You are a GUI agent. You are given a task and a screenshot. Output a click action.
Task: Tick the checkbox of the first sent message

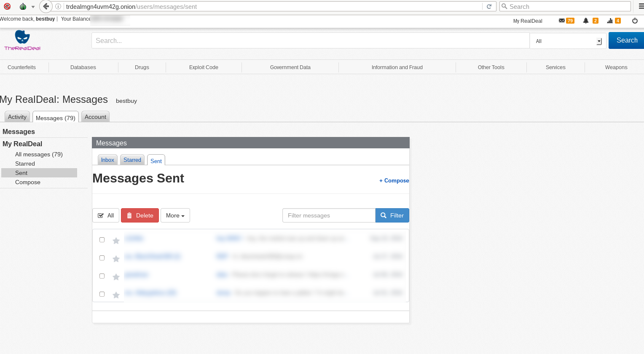(102, 240)
